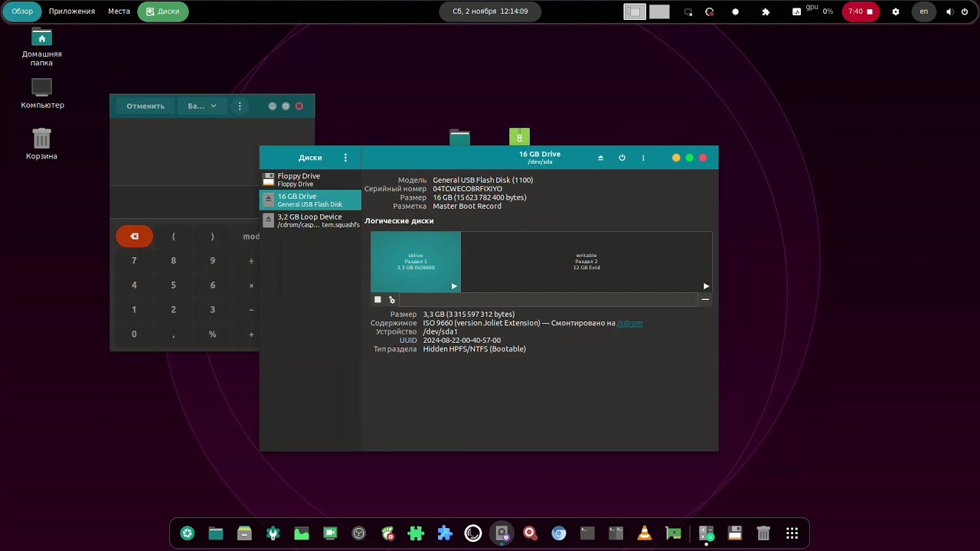Open Disks application menu beside 'Диски' title
The width and height of the screenshot is (980, 551).
(345, 158)
